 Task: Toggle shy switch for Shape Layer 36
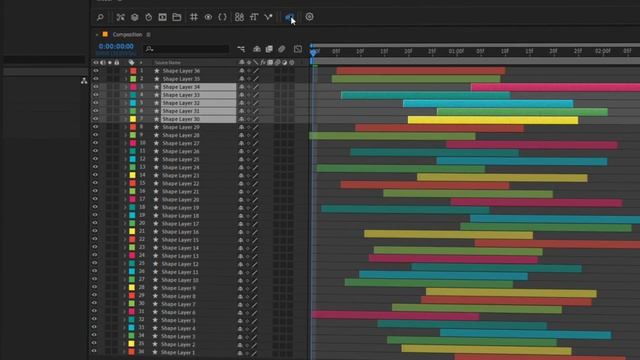coord(242,71)
